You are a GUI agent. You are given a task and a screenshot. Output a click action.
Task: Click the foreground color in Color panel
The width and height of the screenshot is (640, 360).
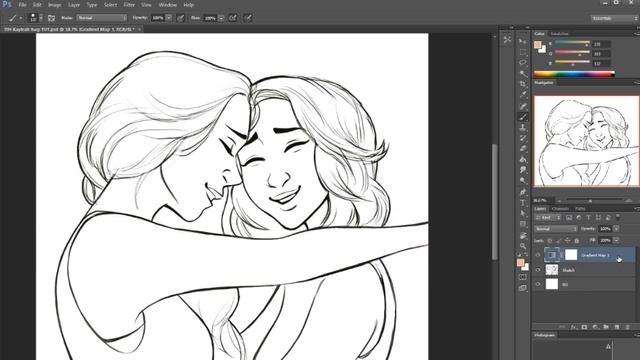coord(538,44)
